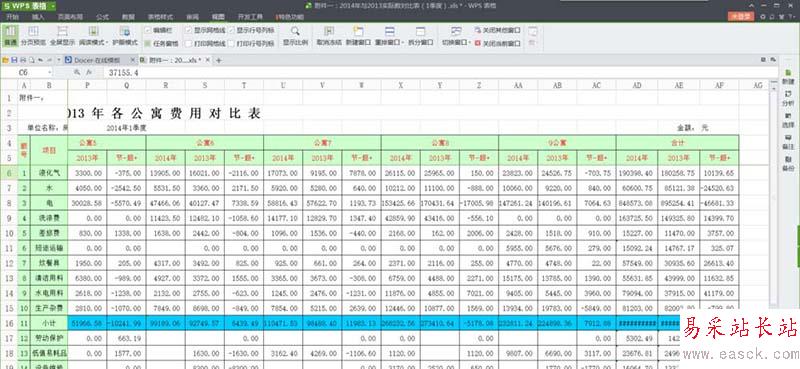The width and height of the screenshot is (800, 369).
Task: Open 显示比例 zoom dialog
Action: coord(295,35)
